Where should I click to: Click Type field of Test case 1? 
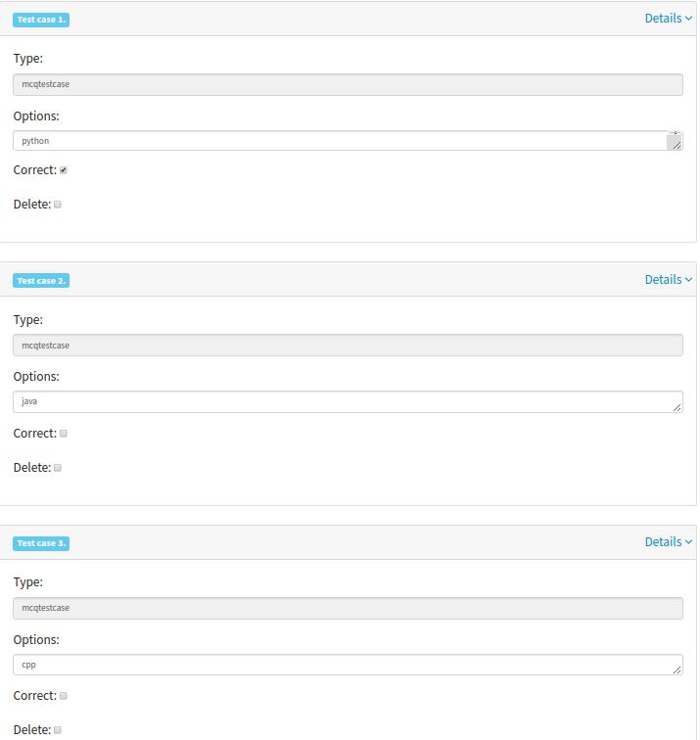coord(348,85)
